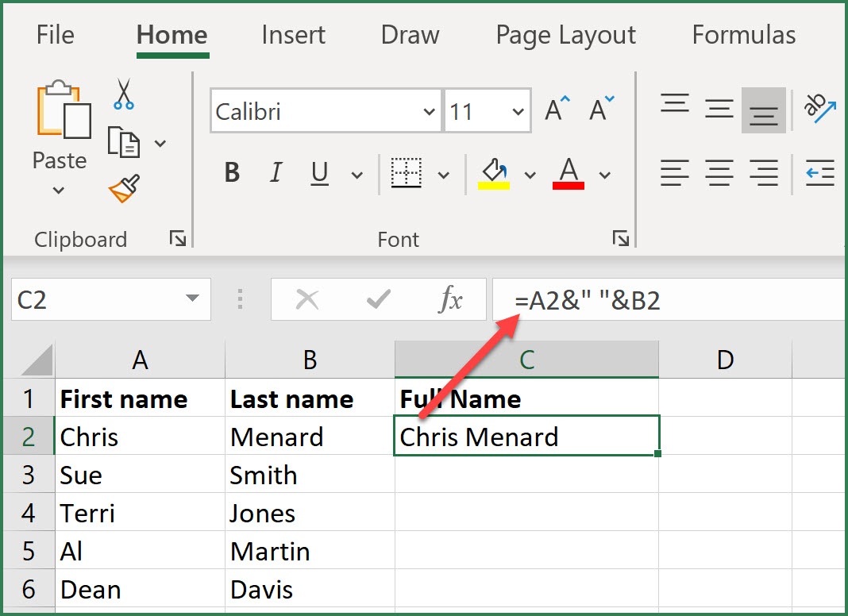
Task: Apply red font color A
Action: (x=569, y=174)
